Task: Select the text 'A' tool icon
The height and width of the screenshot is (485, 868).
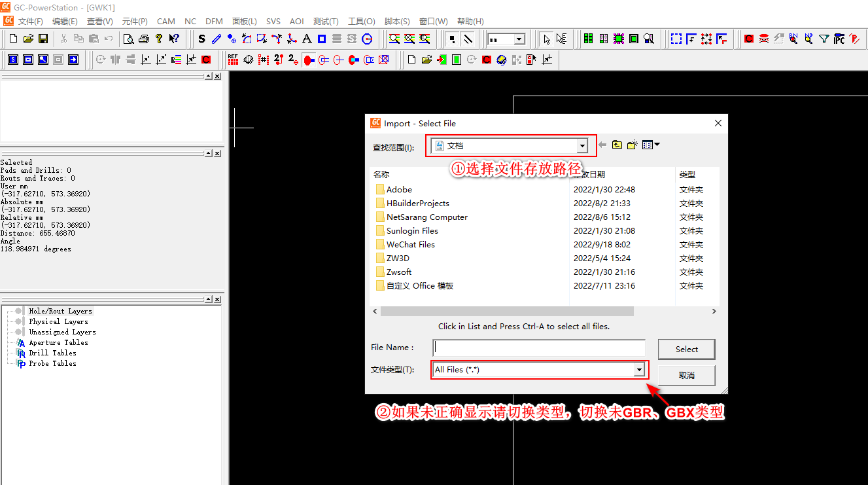Action: coord(306,39)
